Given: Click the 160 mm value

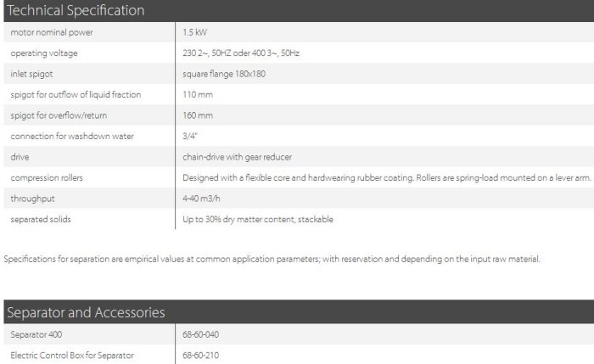Looking at the screenshot, I should coord(198,115).
